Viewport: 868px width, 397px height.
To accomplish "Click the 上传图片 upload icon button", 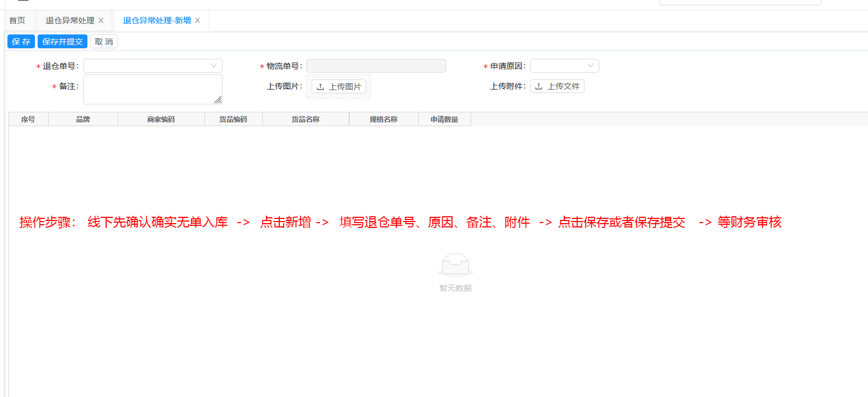I will (x=339, y=86).
